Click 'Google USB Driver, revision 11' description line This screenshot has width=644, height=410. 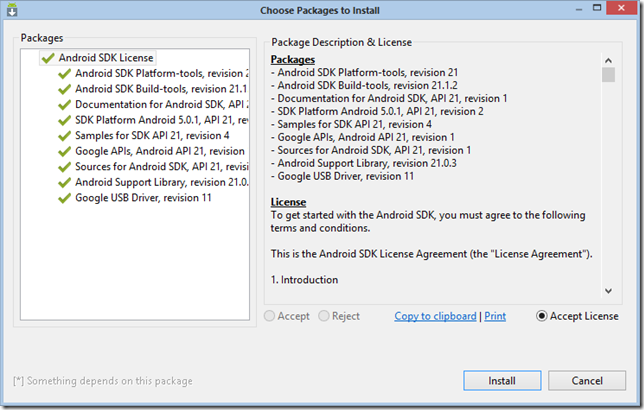(x=342, y=176)
